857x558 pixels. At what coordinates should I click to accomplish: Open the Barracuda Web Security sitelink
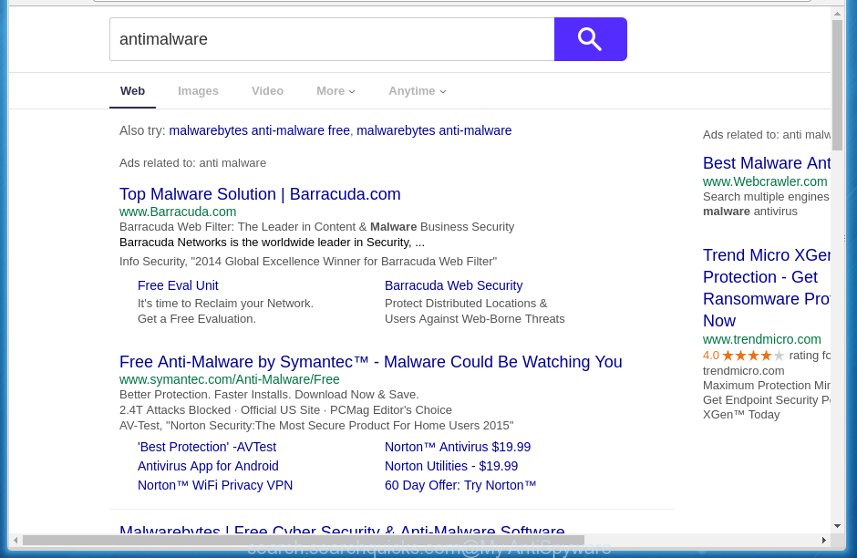tap(454, 285)
